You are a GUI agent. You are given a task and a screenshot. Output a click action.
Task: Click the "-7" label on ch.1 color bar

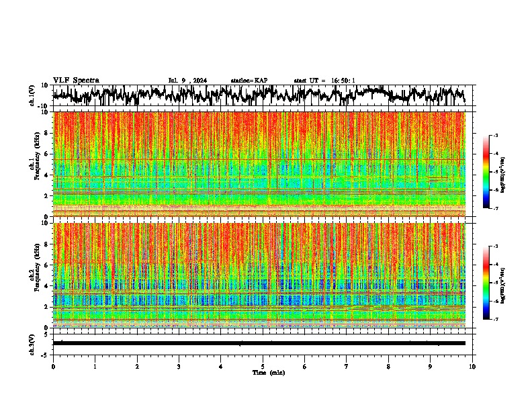pos(496,208)
